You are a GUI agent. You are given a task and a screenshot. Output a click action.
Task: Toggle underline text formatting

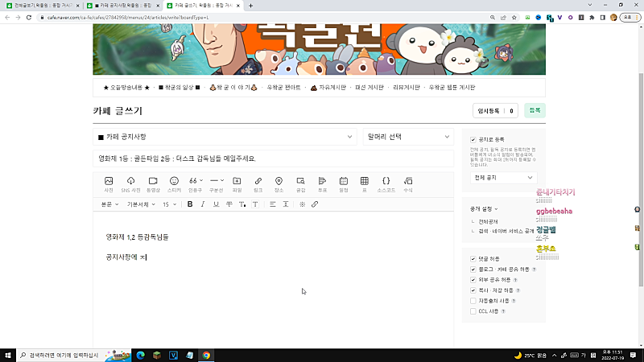216,204
